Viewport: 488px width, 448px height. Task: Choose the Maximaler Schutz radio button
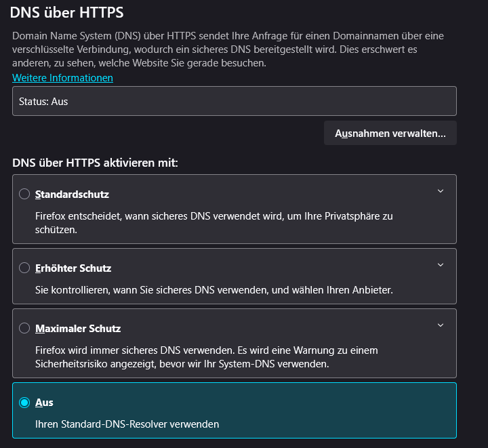pyautogui.click(x=24, y=329)
